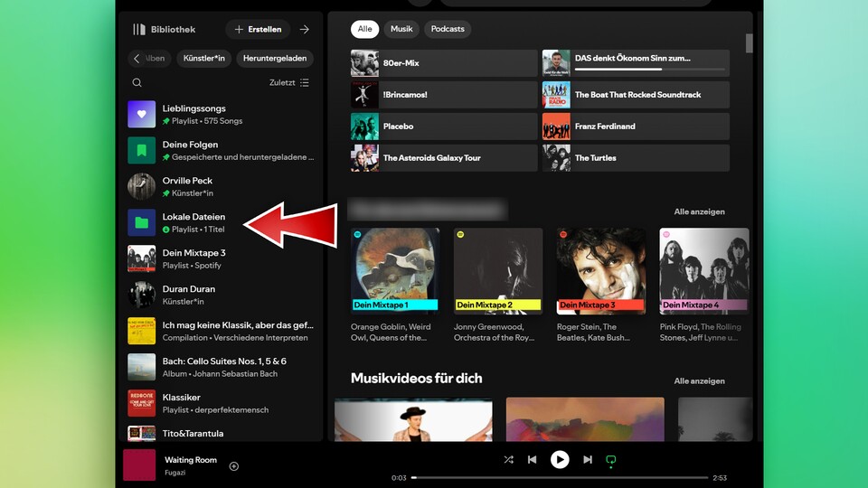Go back with left chevron in filters

point(137,58)
